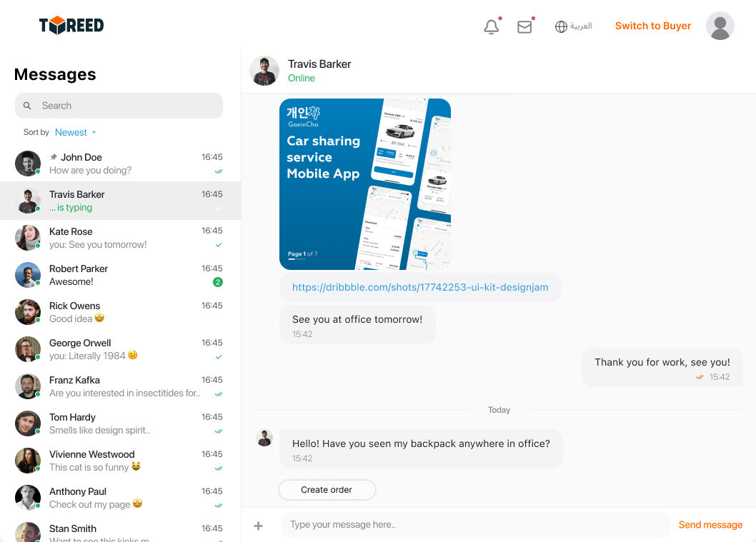This screenshot has height=542, width=756.
Task: Click the small avatar beside backpack message
Action: tap(264, 438)
